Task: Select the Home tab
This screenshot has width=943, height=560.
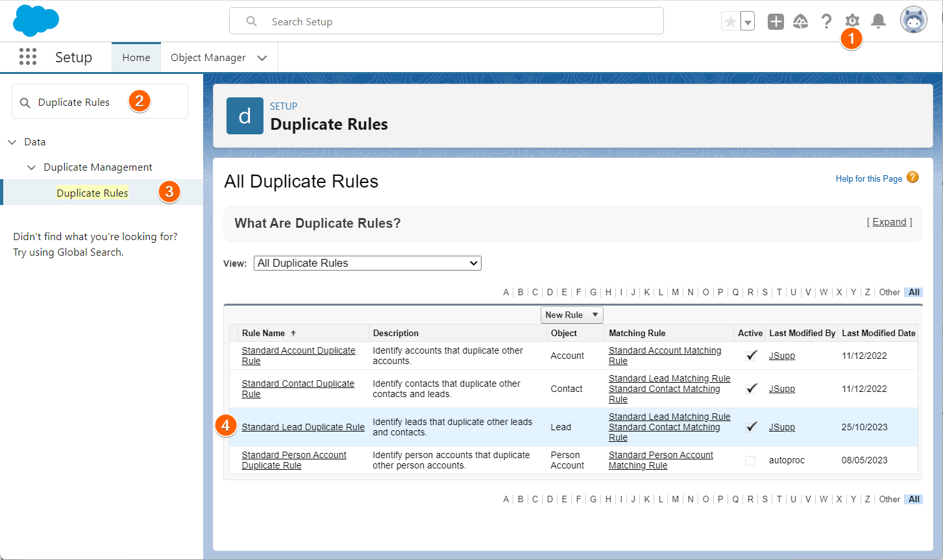Action: (136, 58)
